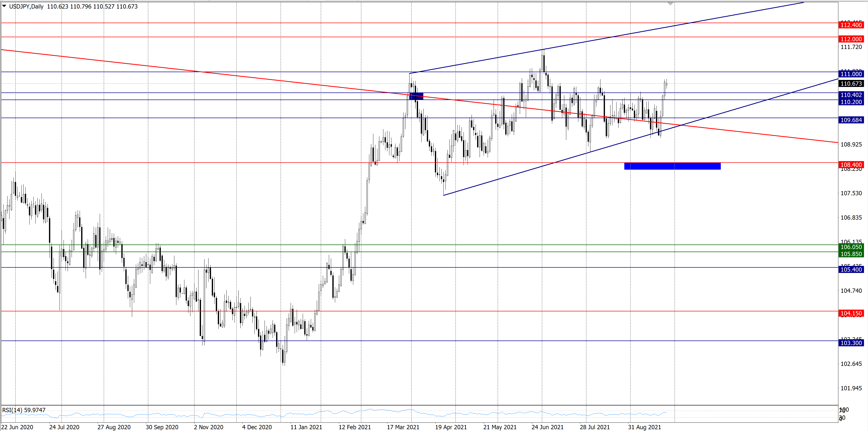
Task: Click the red 112.400 price label
Action: point(851,25)
